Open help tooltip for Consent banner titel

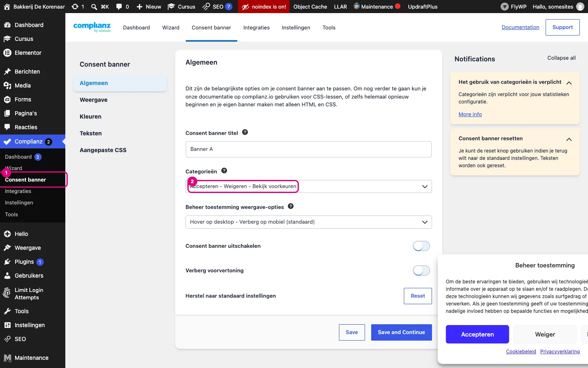245,132
